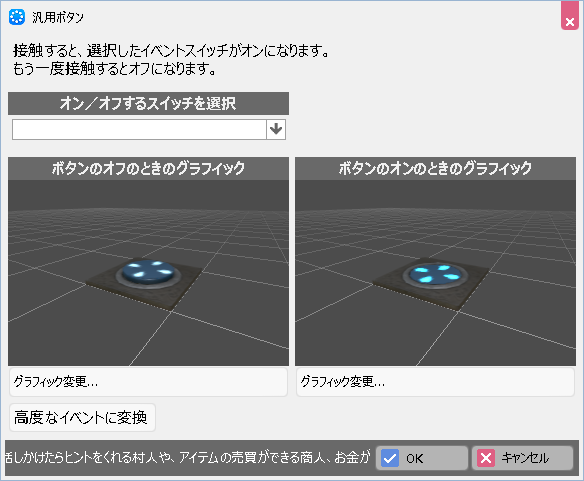Select the オン／オフするスイッチを選択 header
584x481 pixels.
point(148,104)
